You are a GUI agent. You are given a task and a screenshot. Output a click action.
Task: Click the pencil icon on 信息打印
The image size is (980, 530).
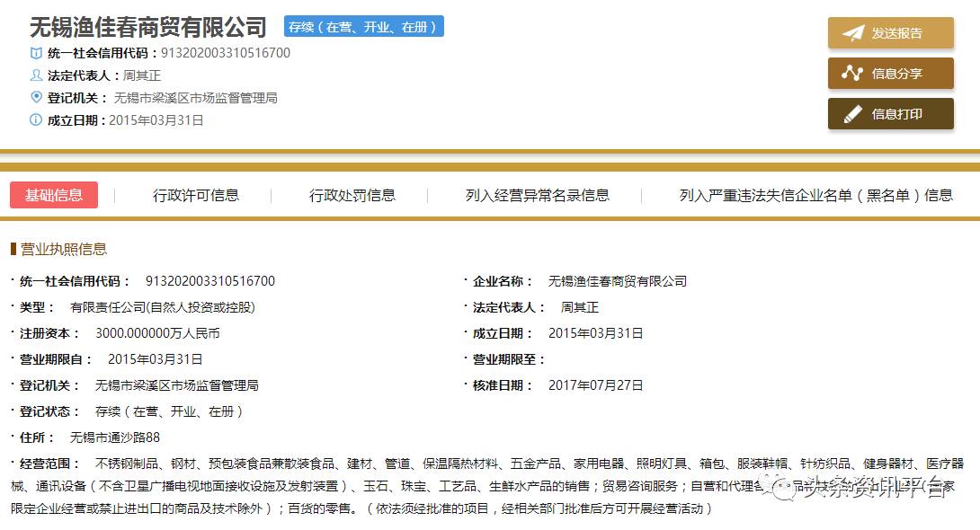coord(852,114)
